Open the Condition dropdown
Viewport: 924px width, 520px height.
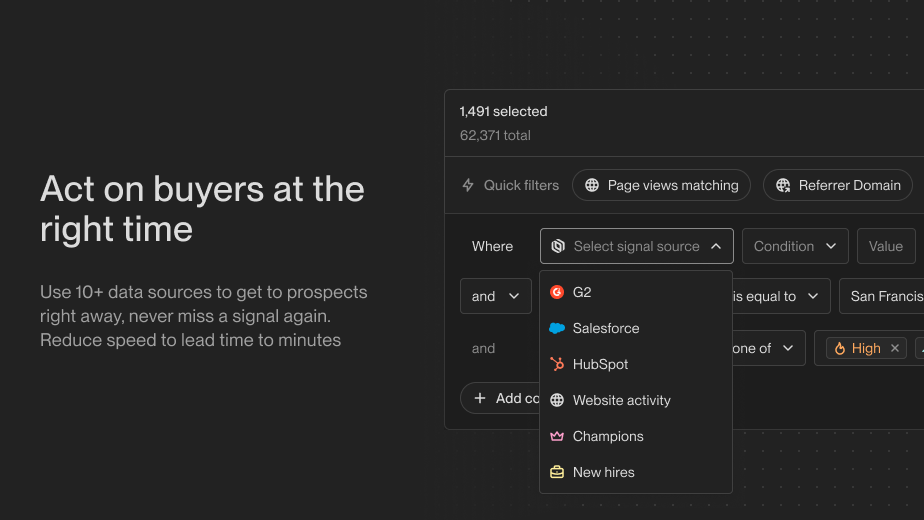point(795,246)
